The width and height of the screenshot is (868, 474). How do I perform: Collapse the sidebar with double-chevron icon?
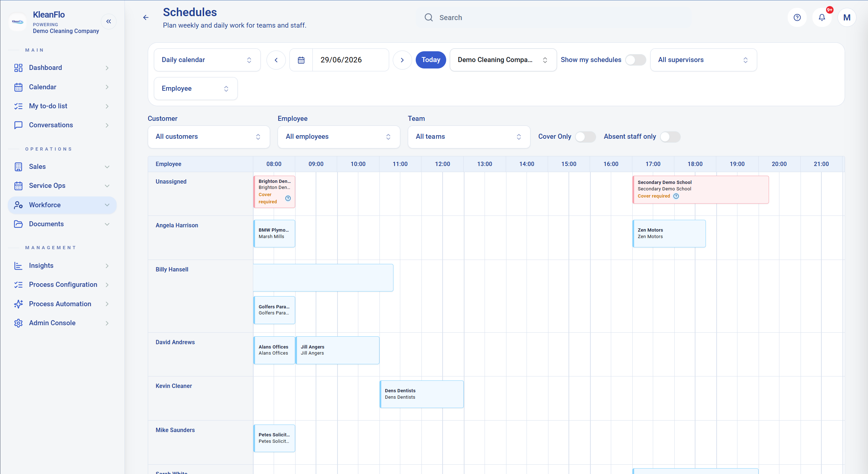109,22
